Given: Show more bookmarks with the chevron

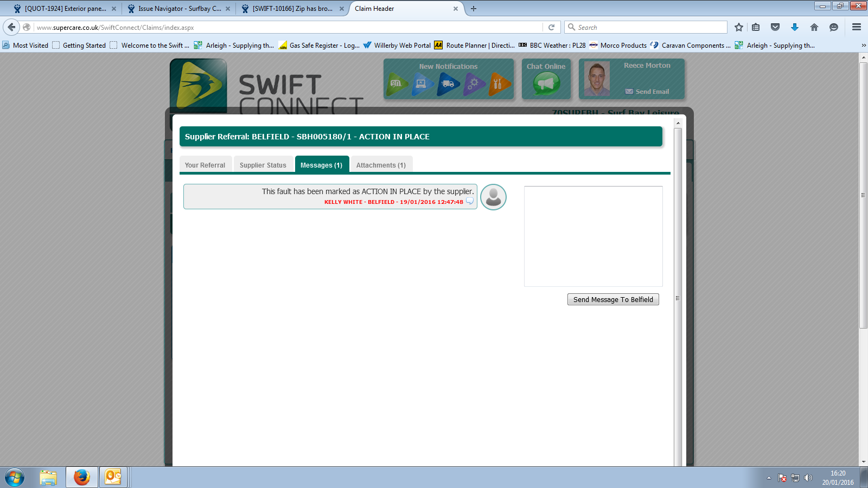Looking at the screenshot, I should click(x=863, y=46).
